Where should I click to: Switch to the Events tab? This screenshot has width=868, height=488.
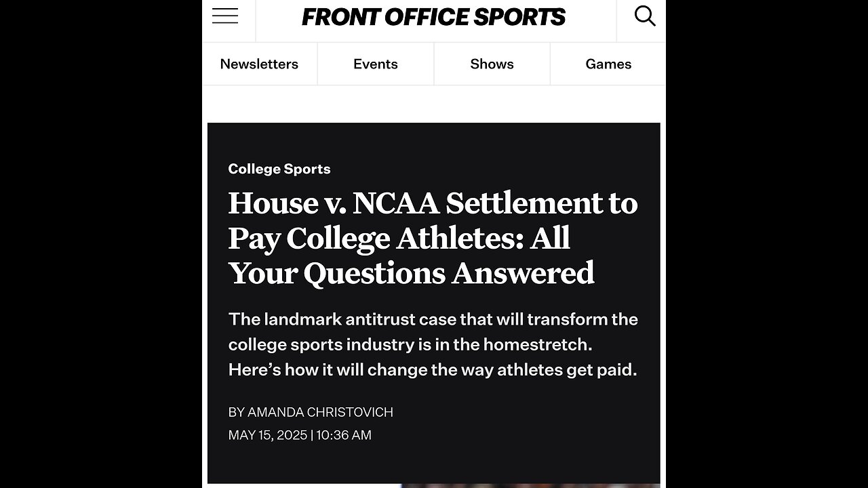click(x=375, y=64)
